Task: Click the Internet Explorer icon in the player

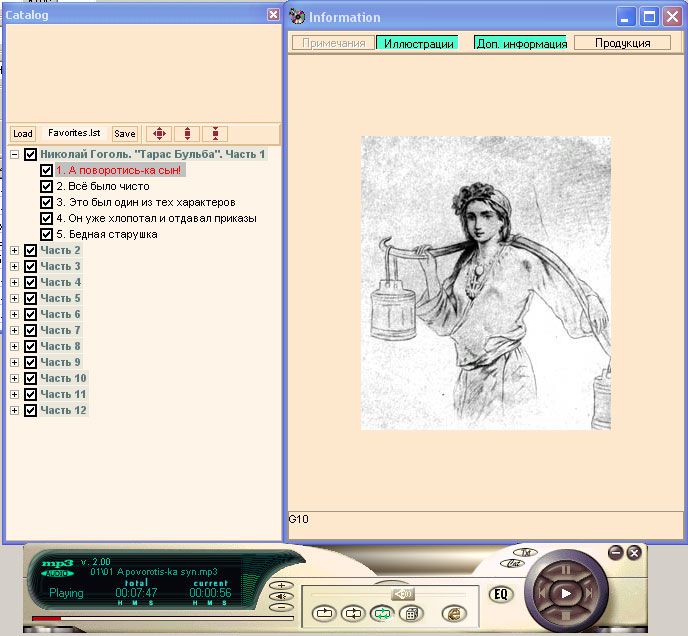Action: point(453,613)
